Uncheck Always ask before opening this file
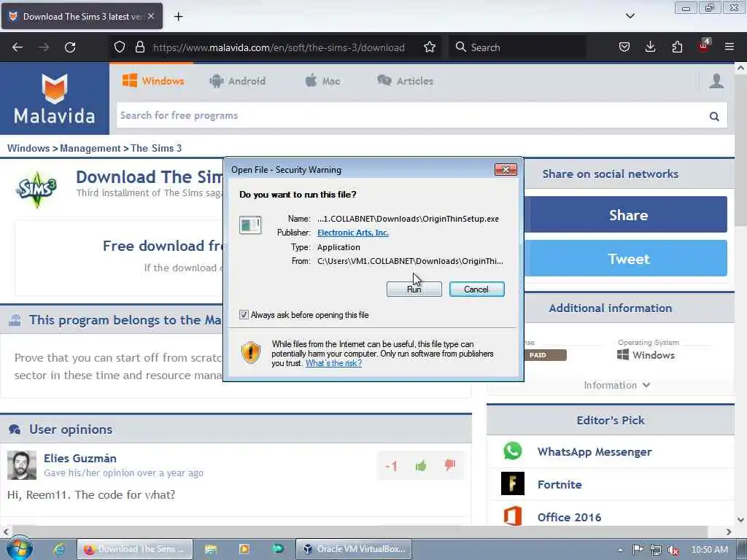Image resolution: width=747 pixels, height=560 pixels. [244, 315]
